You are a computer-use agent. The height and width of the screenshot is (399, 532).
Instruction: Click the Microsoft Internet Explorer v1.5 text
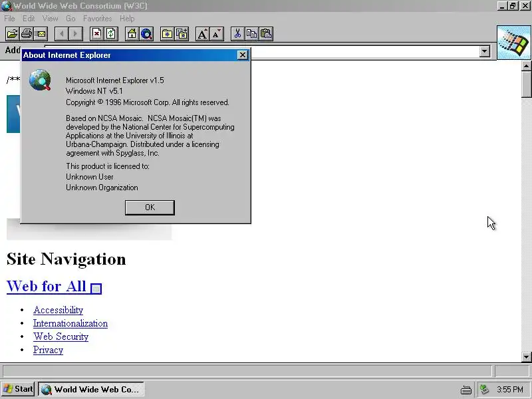pos(114,80)
